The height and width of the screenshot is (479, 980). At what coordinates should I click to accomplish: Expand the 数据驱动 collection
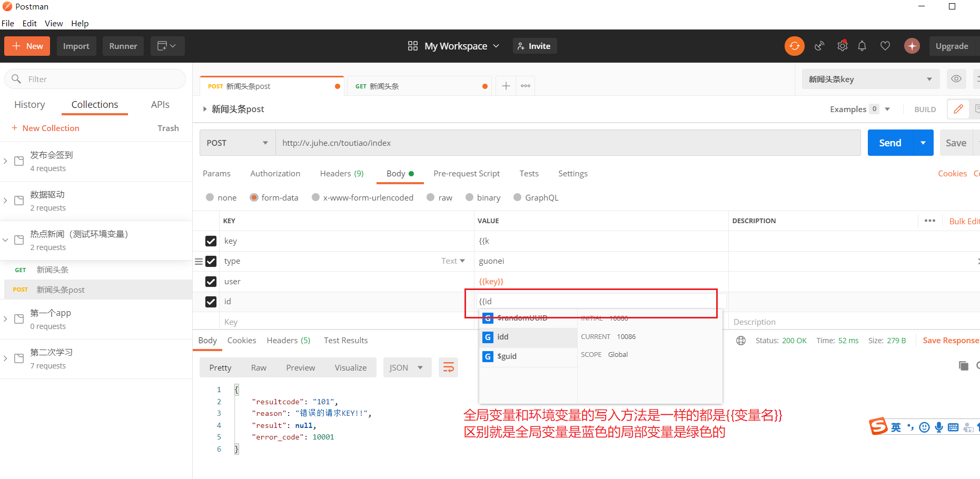tap(5, 201)
